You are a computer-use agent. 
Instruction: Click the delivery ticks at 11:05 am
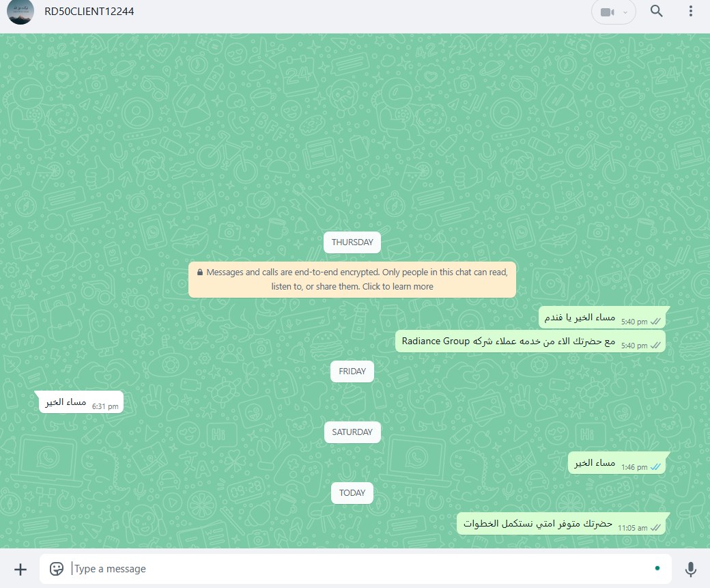click(x=655, y=528)
